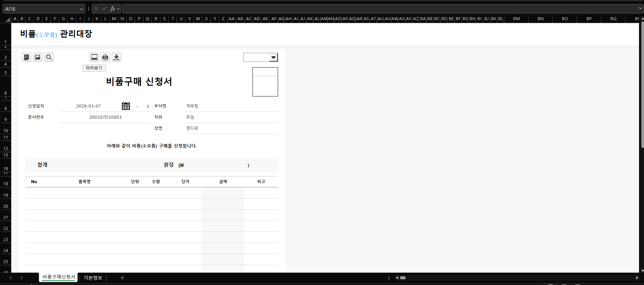Click the picture image icon button

click(x=38, y=57)
